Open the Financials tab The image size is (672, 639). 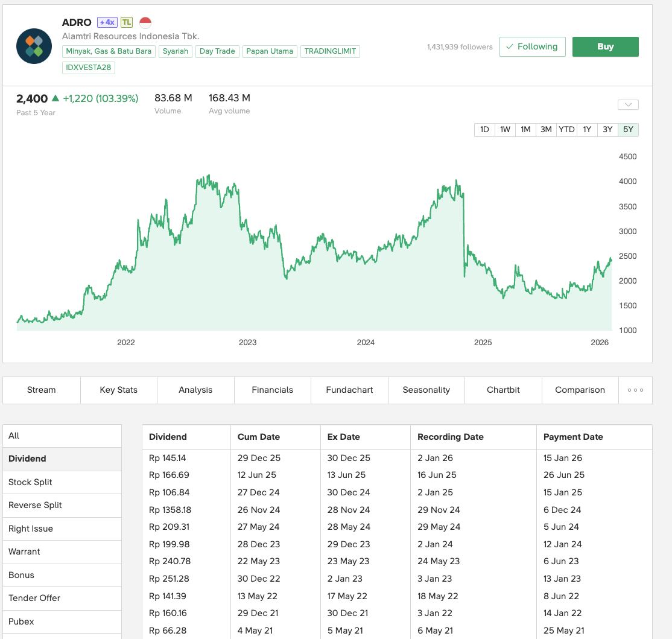coord(272,390)
